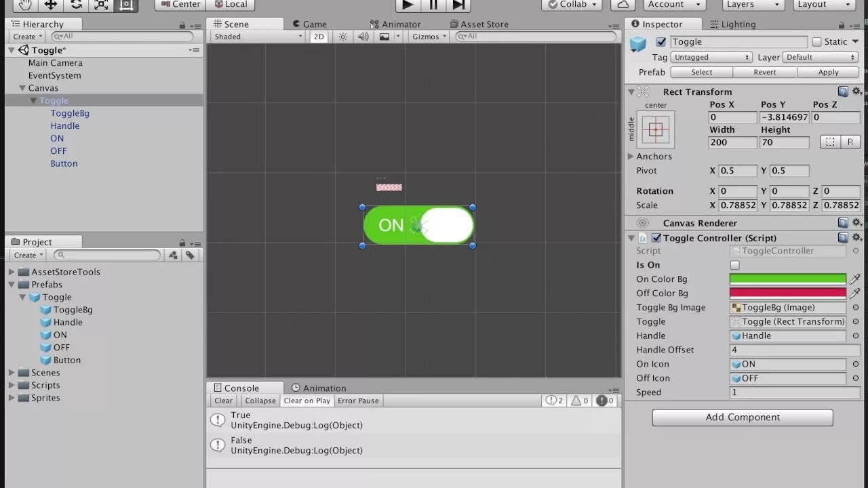868x488 pixels.
Task: Apply prefab changes
Action: (828, 73)
